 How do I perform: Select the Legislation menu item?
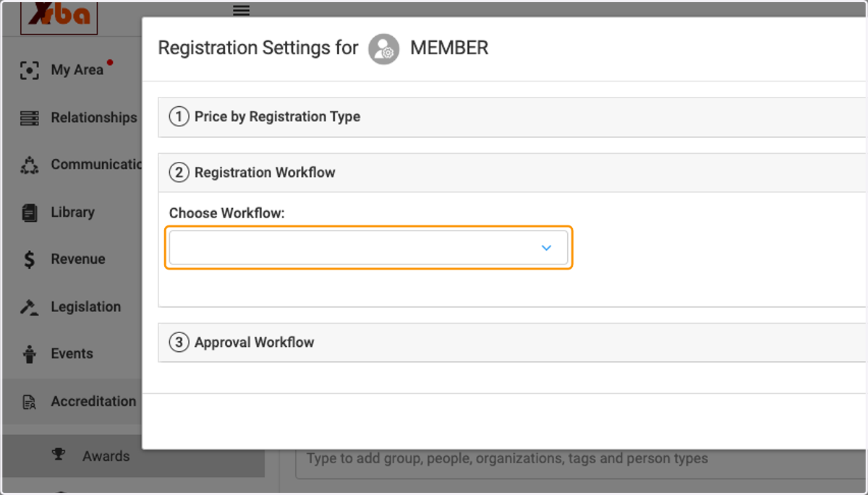85,307
